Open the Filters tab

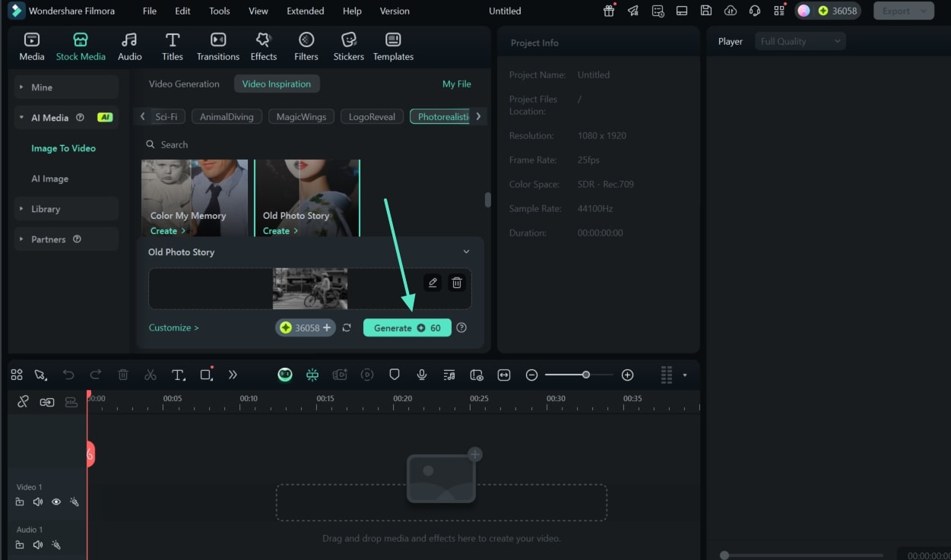coord(306,47)
